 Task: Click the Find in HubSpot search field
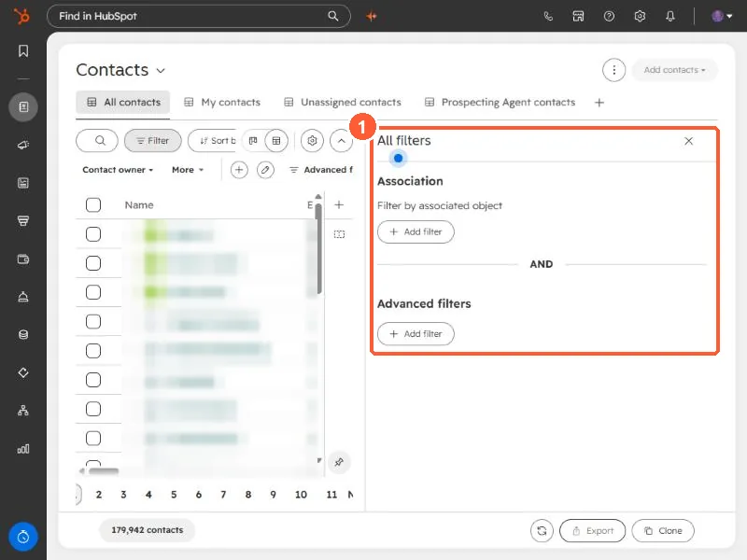(x=199, y=16)
